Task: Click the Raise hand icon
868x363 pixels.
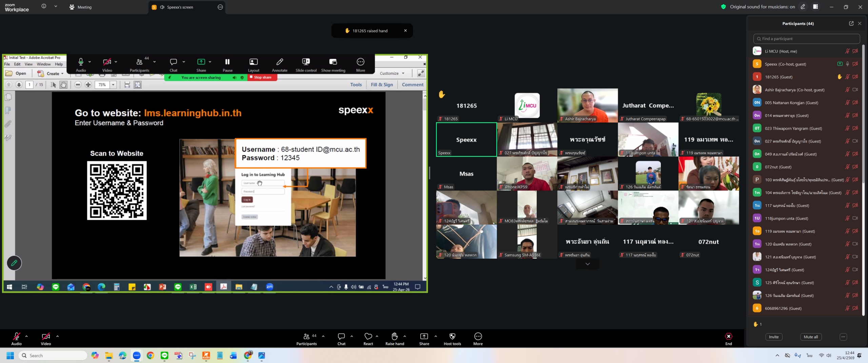Action: (394, 336)
